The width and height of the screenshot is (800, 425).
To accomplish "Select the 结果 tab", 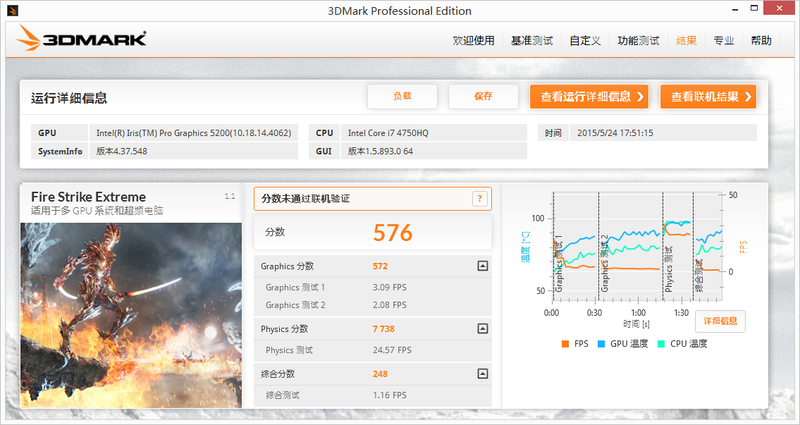I will click(x=686, y=40).
